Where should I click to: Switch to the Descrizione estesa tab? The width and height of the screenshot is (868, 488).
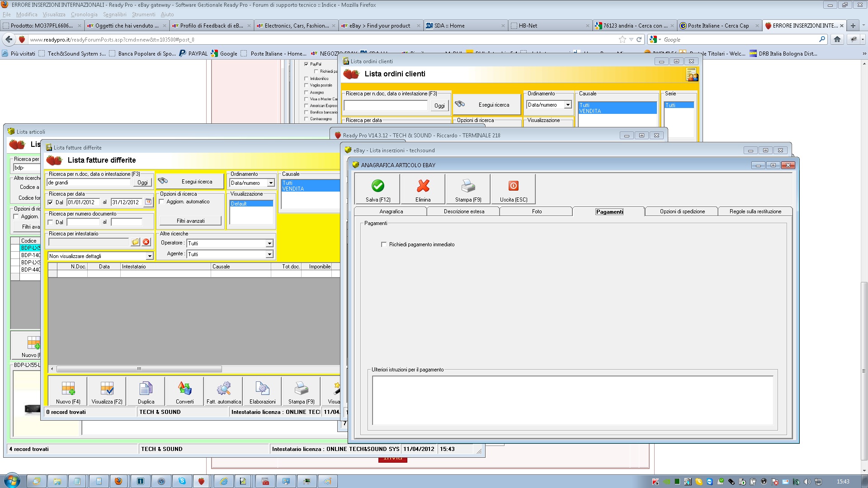464,211
